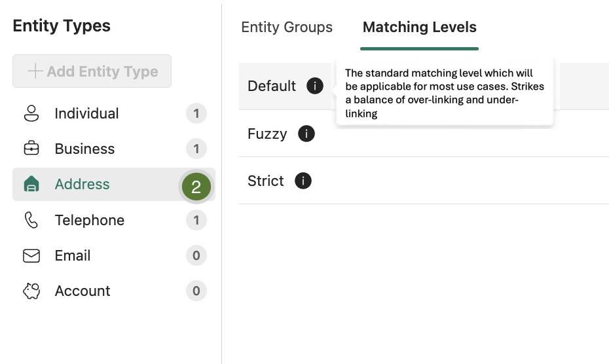This screenshot has width=609, height=364.
Task: Click the Account piggy bank icon
Action: pos(31,291)
